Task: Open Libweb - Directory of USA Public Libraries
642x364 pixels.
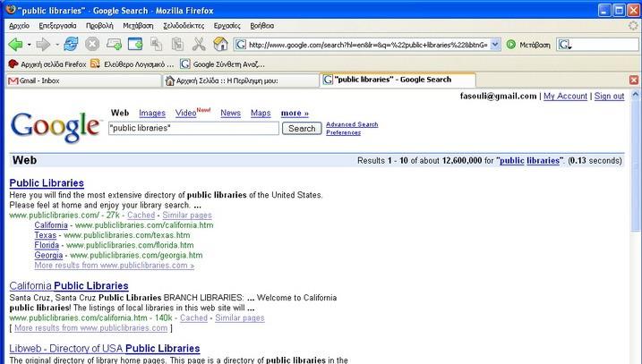Action: (x=105, y=349)
